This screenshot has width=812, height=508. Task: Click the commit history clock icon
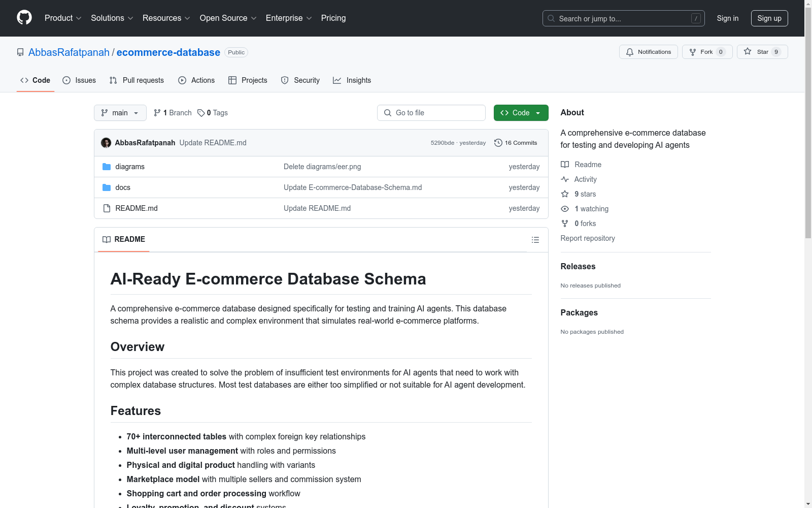pos(498,143)
